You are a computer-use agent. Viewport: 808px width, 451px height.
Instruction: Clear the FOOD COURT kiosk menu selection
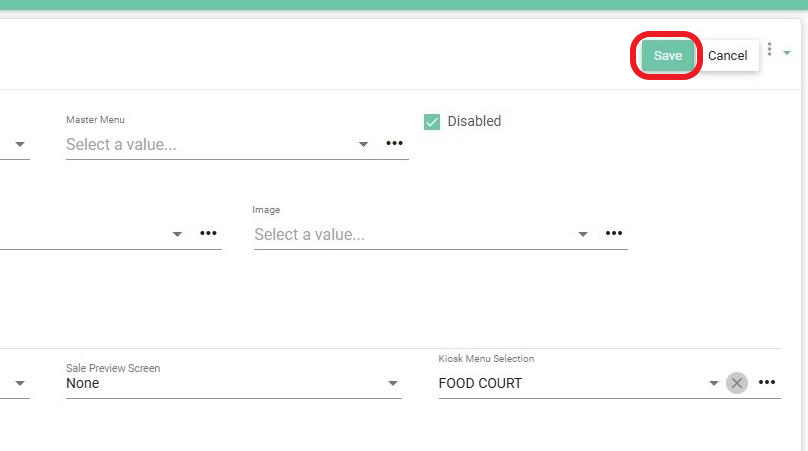(737, 383)
